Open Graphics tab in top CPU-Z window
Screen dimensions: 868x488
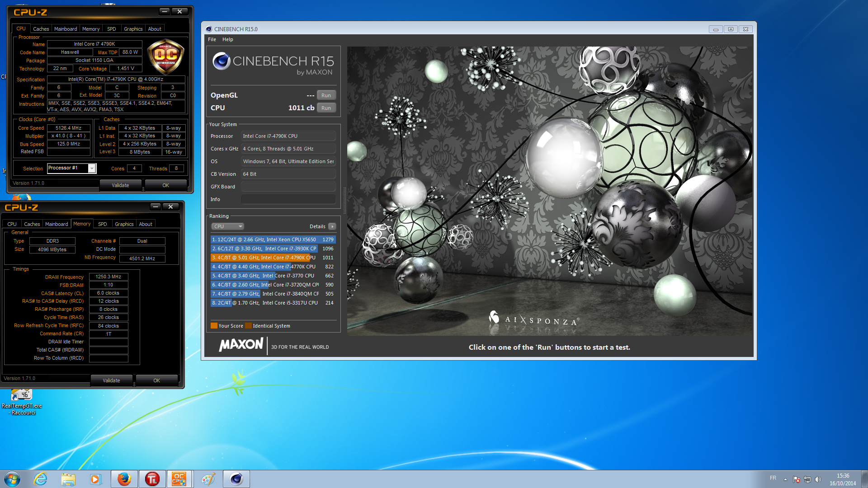[x=133, y=29]
